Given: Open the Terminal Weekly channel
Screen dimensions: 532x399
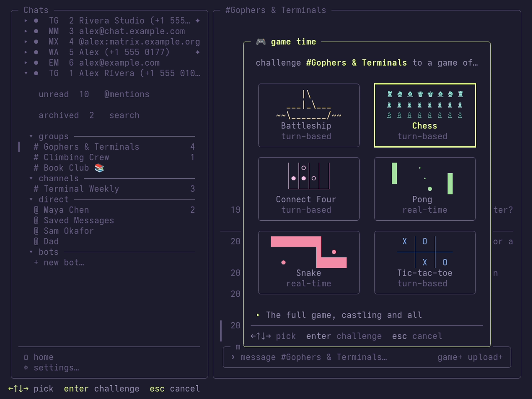Looking at the screenshot, I should (109, 189).
